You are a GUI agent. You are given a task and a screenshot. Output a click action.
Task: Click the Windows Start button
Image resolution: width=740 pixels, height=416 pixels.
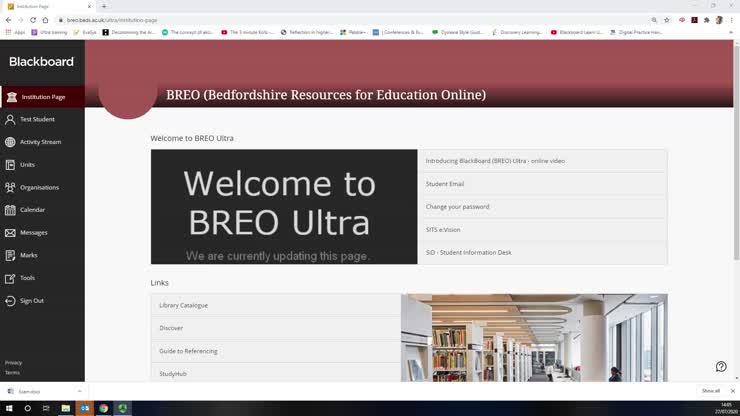point(9,408)
